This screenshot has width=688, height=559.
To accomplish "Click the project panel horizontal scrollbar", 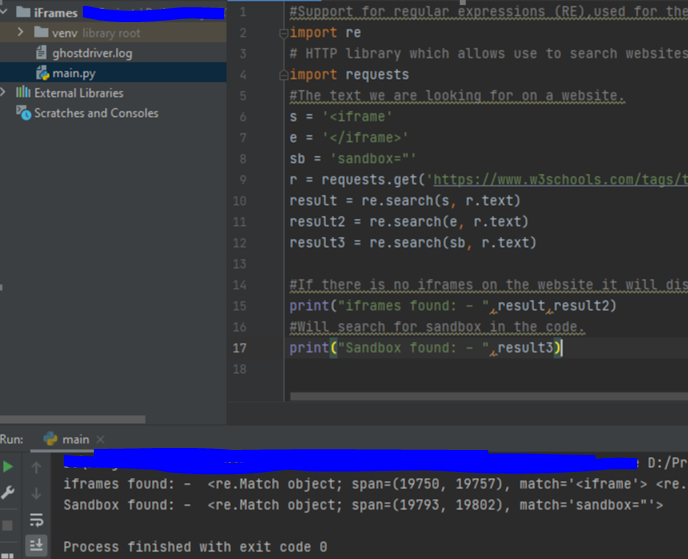I will pos(72,419).
